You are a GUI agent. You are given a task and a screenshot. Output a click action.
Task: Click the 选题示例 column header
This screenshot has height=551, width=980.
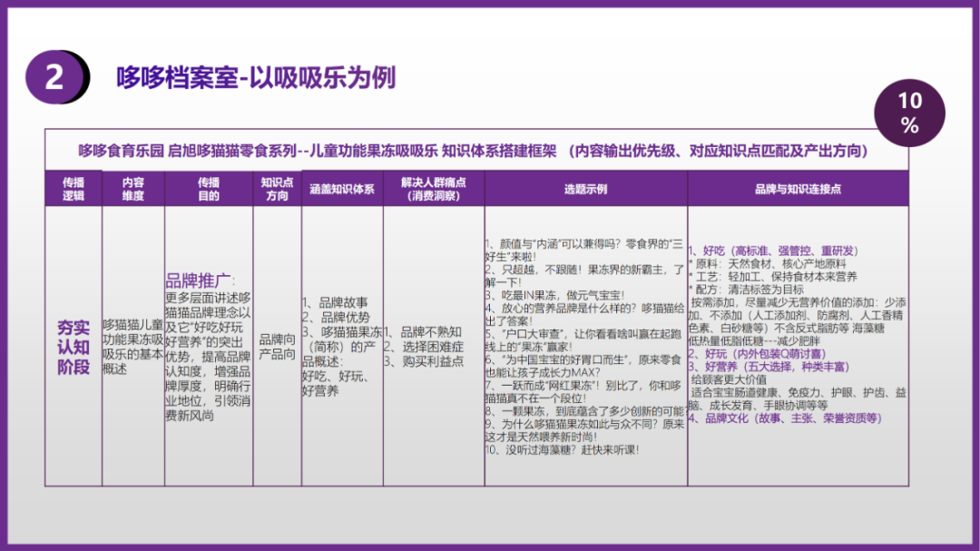coord(585,189)
